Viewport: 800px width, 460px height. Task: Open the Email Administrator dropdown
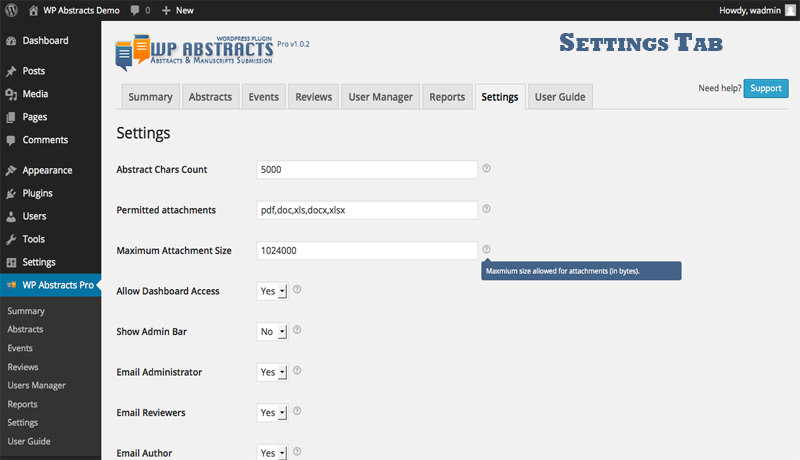[x=272, y=372]
